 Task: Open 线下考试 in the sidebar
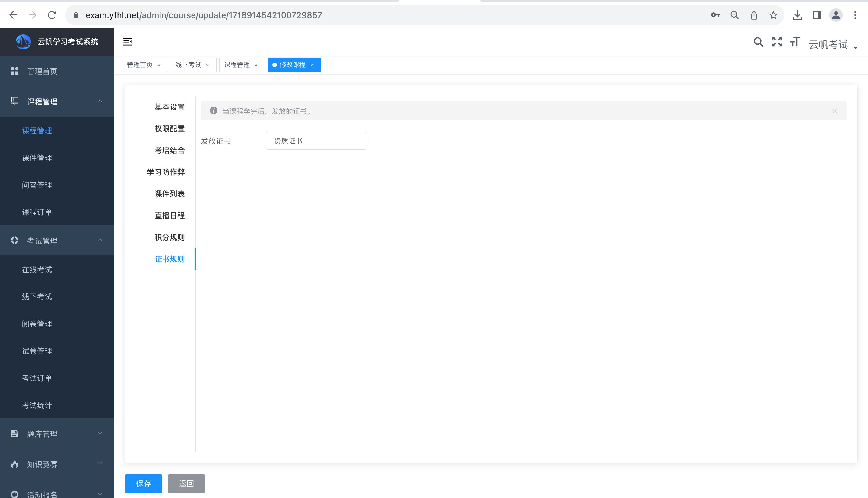tap(57, 297)
